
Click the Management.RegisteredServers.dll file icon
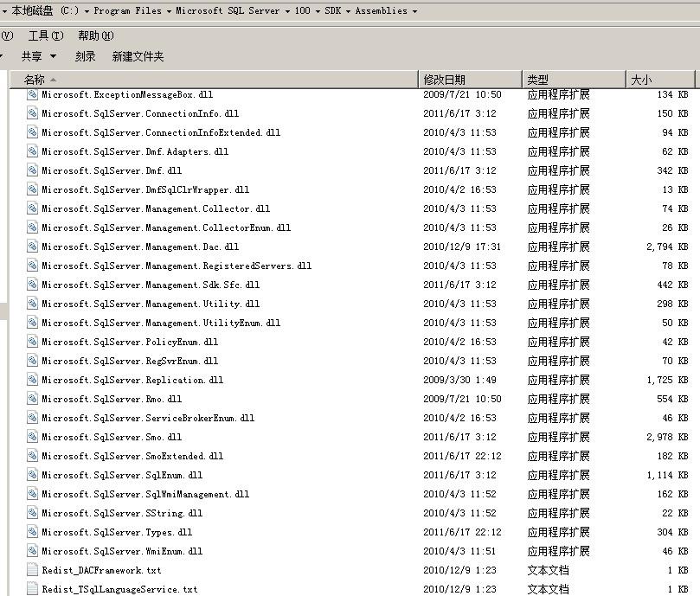(x=32, y=266)
